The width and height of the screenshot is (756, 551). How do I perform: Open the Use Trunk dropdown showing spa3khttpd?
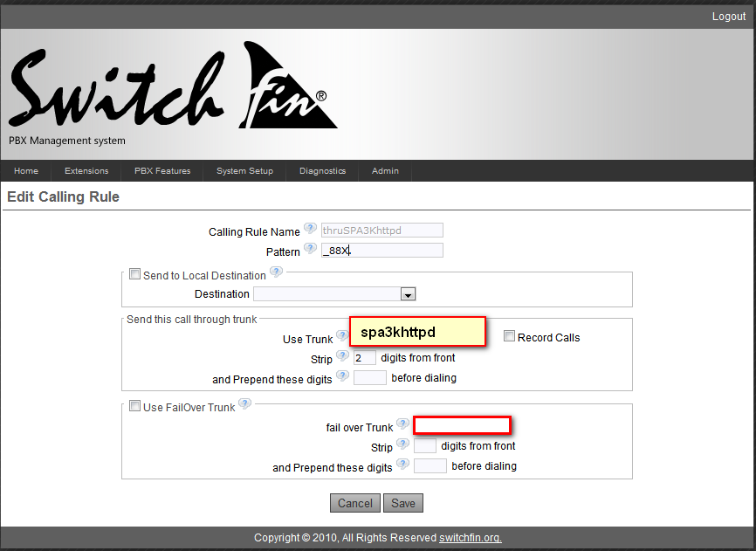(417, 332)
